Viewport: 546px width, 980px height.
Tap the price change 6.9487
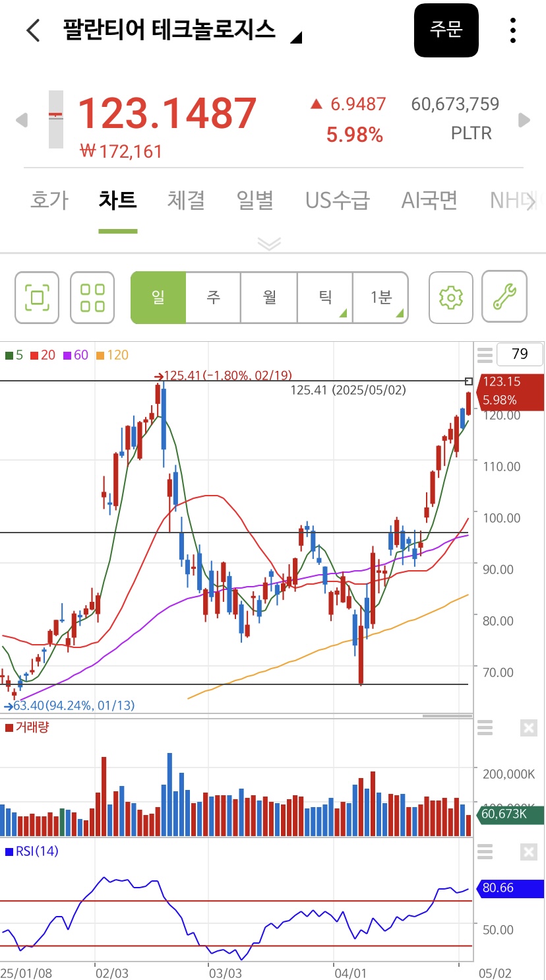348,104
